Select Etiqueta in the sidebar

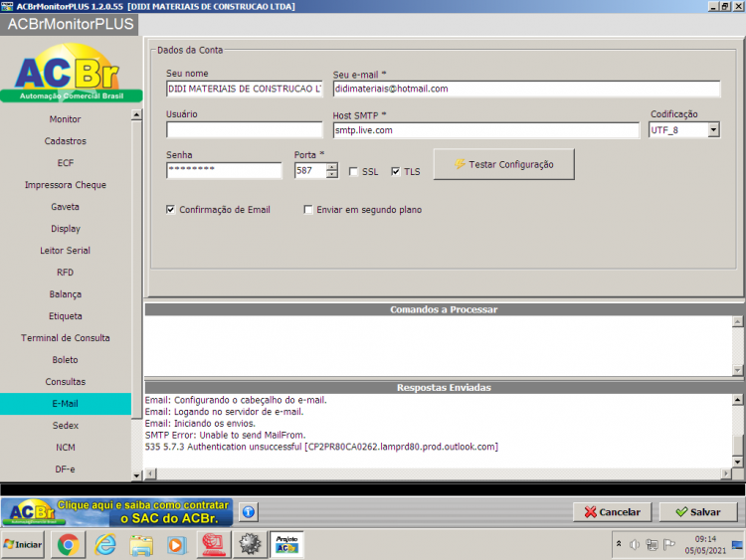[66, 316]
